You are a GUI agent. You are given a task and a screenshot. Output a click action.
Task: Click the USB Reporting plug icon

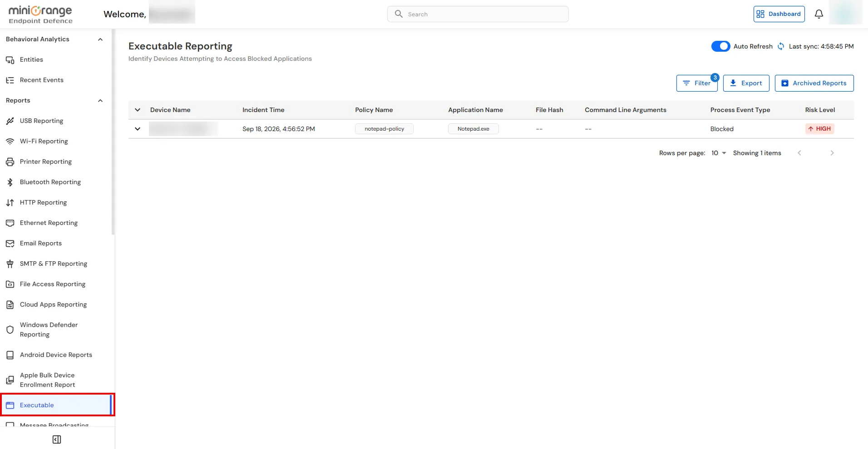pyautogui.click(x=10, y=121)
